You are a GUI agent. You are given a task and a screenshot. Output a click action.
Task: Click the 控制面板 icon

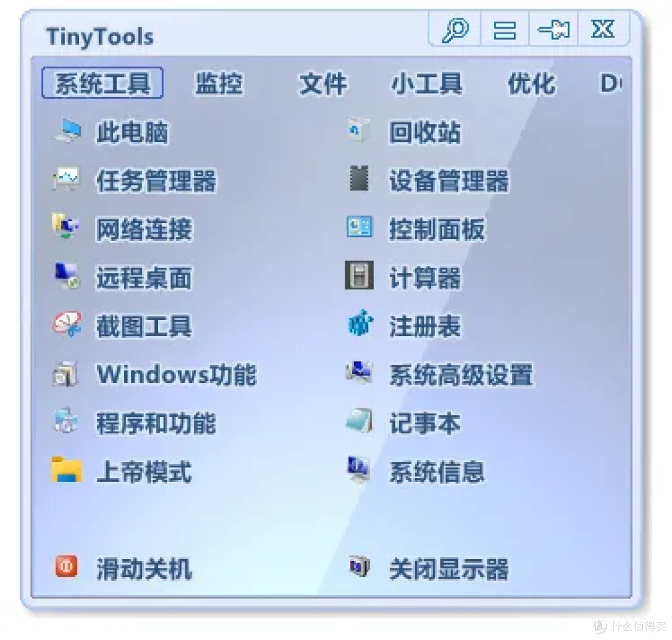[x=359, y=227]
